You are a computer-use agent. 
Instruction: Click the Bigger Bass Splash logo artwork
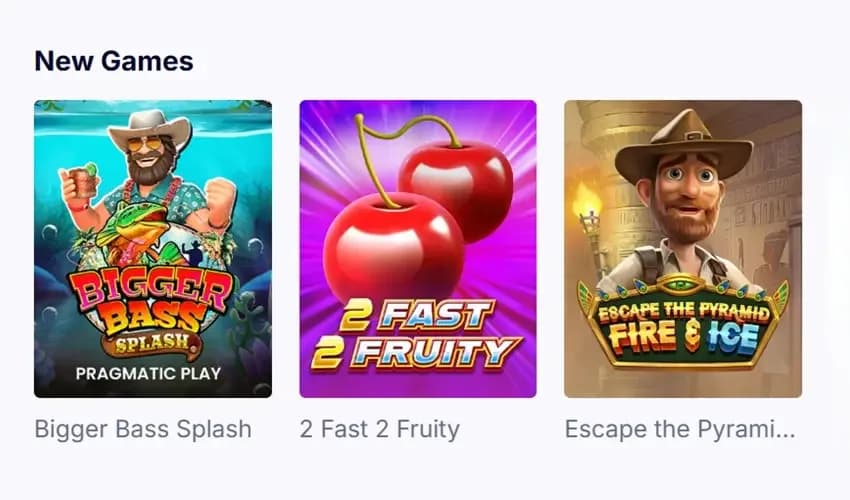(152, 310)
